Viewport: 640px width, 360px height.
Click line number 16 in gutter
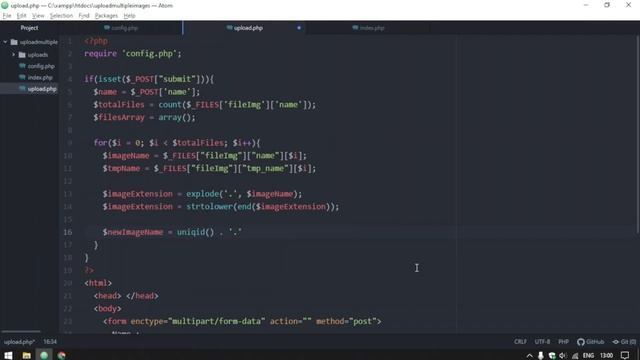(68, 232)
